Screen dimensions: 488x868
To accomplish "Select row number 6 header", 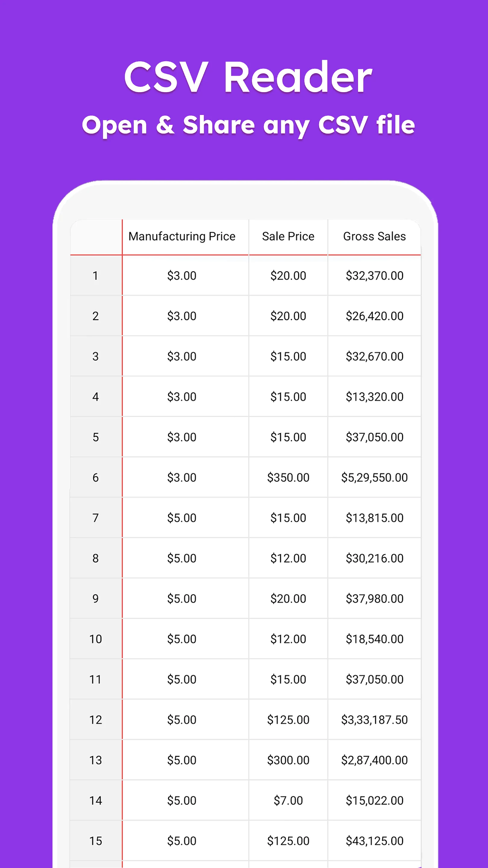I will tap(96, 477).
